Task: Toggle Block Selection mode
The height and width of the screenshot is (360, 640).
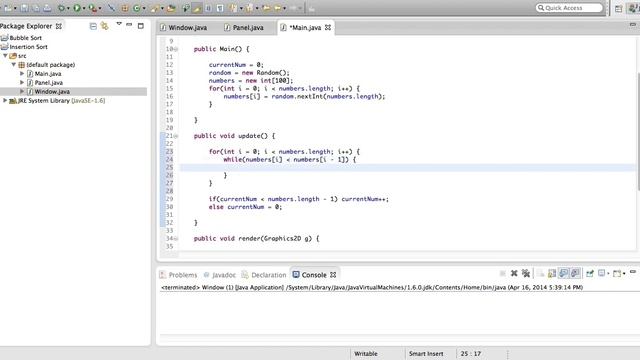Action: point(209,8)
